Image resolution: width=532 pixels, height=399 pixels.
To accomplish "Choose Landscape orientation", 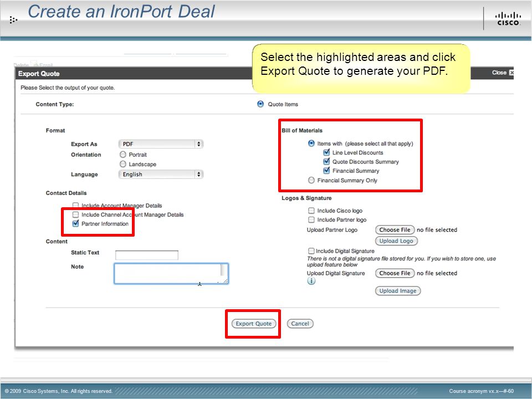I will pyautogui.click(x=123, y=164).
